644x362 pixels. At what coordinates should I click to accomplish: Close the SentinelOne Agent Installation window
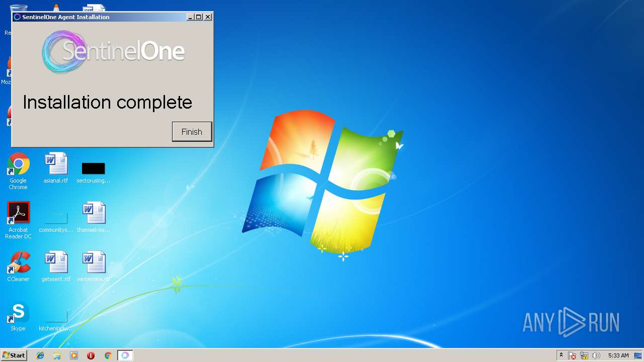click(x=208, y=17)
